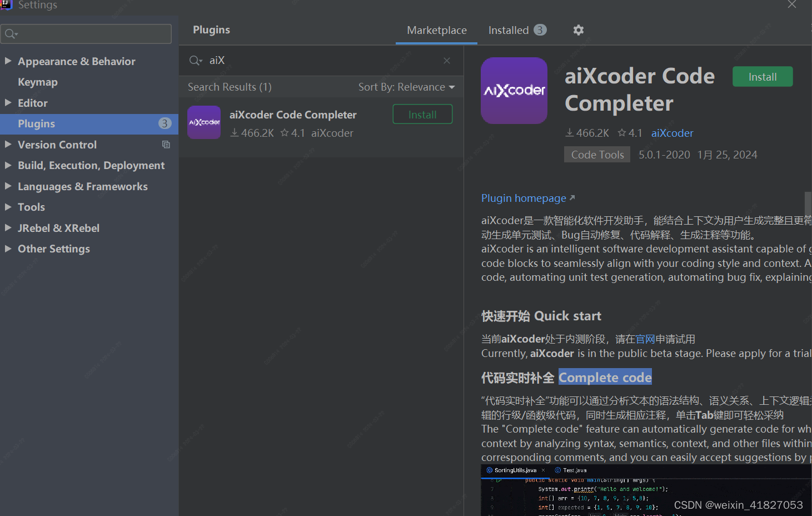
Task: Open the 官网 official site link
Action: [x=645, y=339]
